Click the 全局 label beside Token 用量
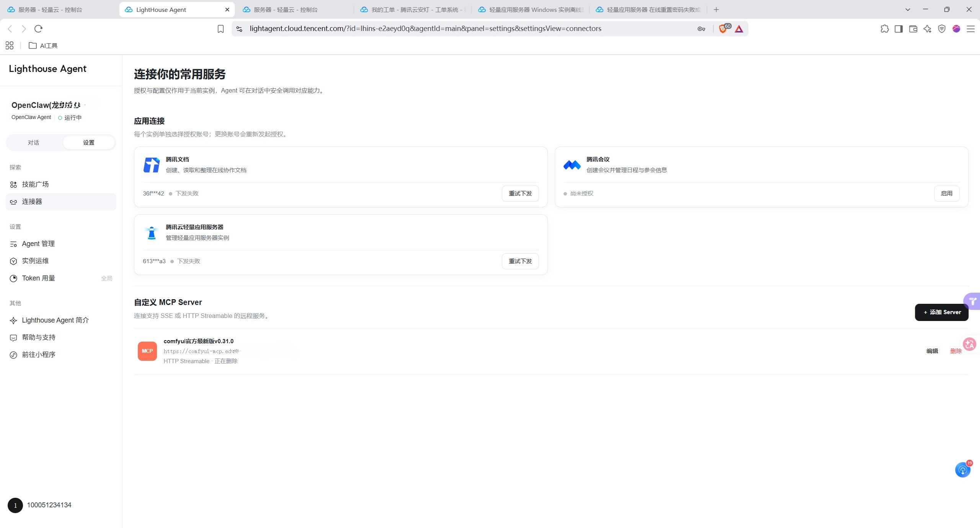Viewport: 980px width, 528px height. pos(107,279)
